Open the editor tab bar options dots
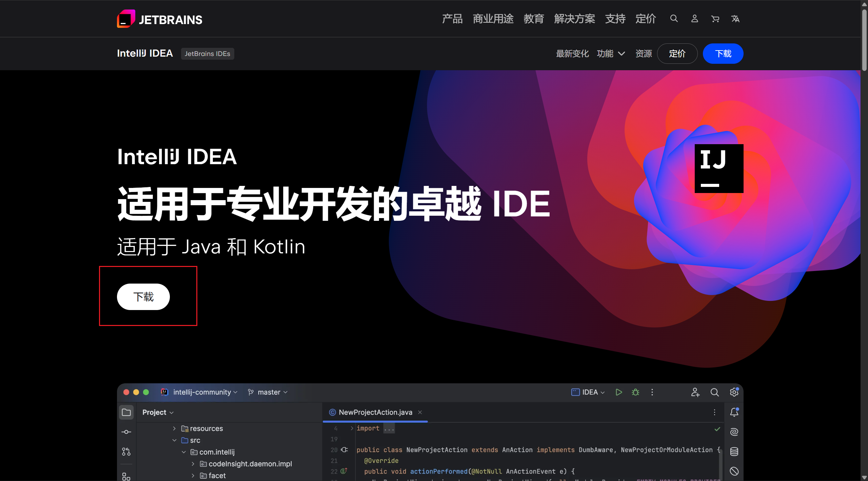Viewport: 868px width, 481px height. pos(714,412)
